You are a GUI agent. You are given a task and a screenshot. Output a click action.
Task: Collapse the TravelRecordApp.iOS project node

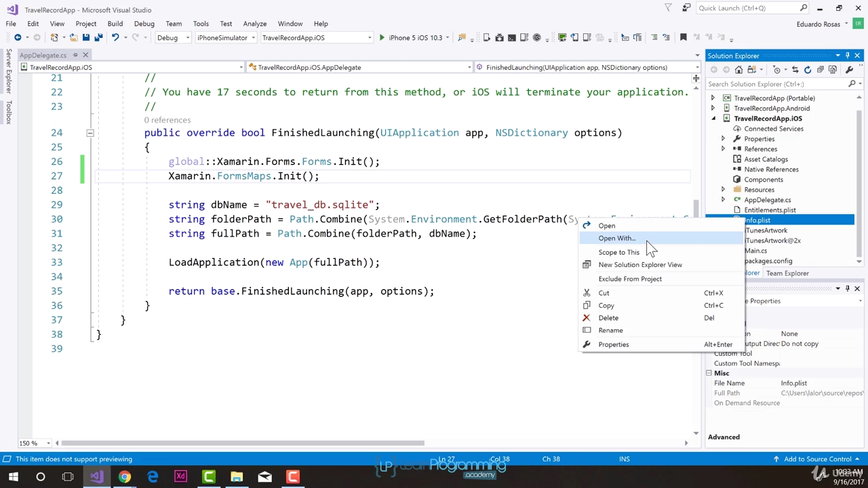point(713,119)
